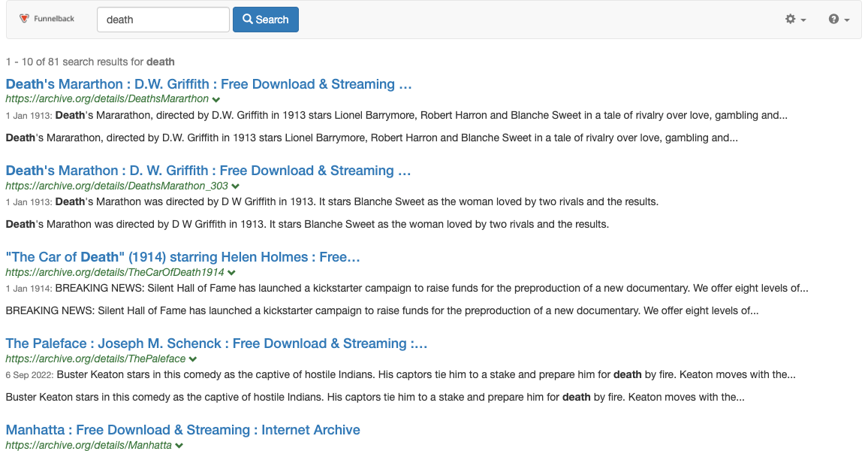The image size is (868, 451).
Task: Click the archive.org/details/TheCarOfDeath1914 URL
Action: tap(115, 273)
